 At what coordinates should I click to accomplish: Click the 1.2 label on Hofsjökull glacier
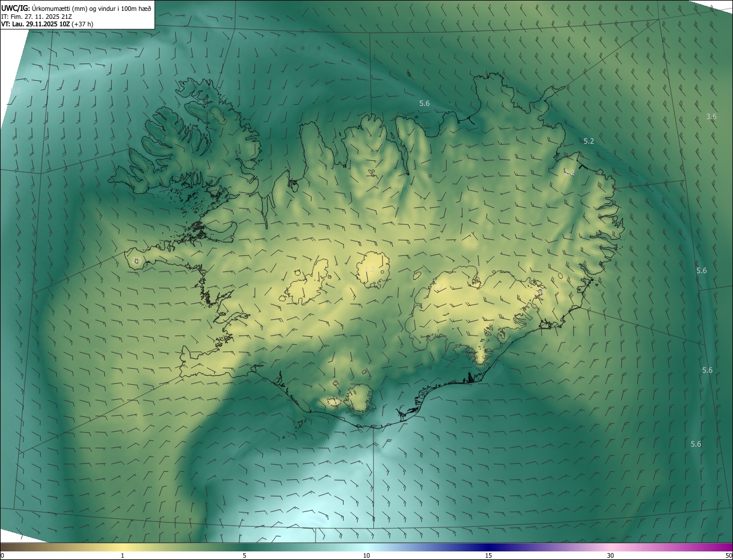click(x=370, y=269)
